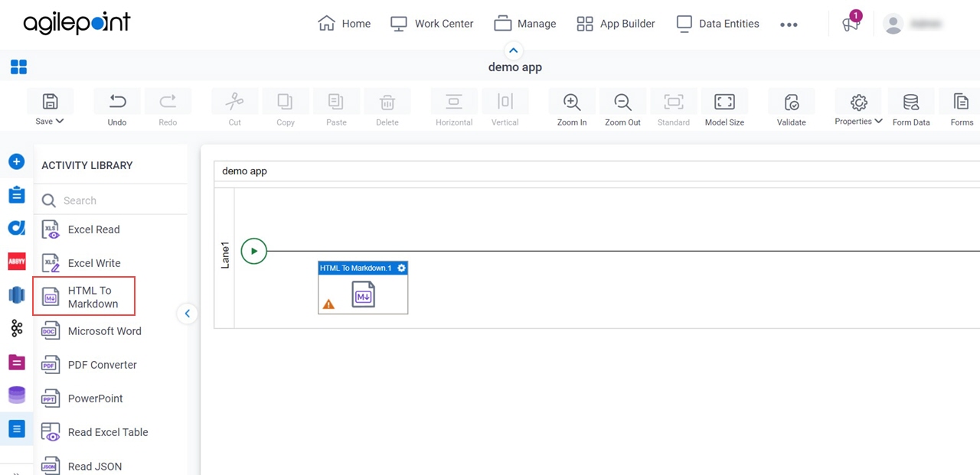Select the Microsoft Word activity

click(x=92, y=331)
